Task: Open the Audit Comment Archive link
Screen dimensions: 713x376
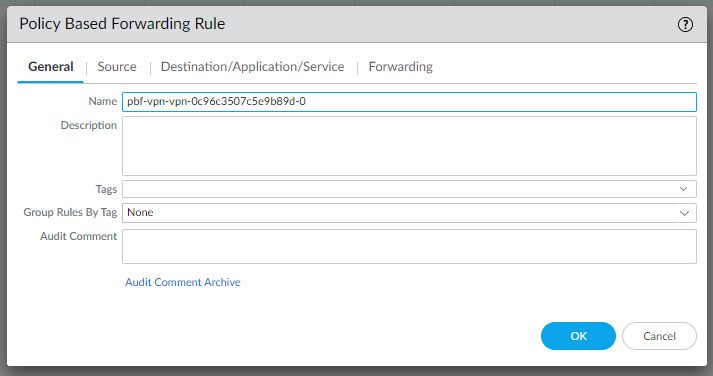Action: pyautogui.click(x=183, y=282)
